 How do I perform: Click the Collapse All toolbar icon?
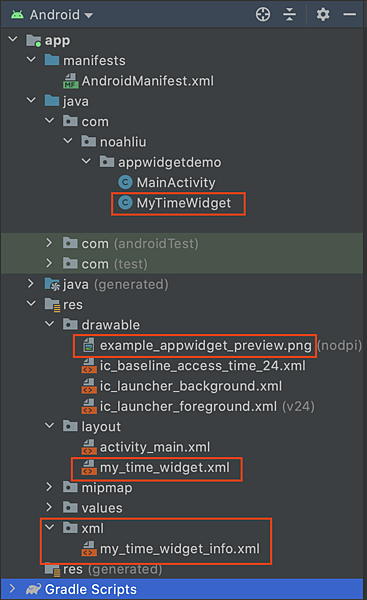(x=289, y=15)
